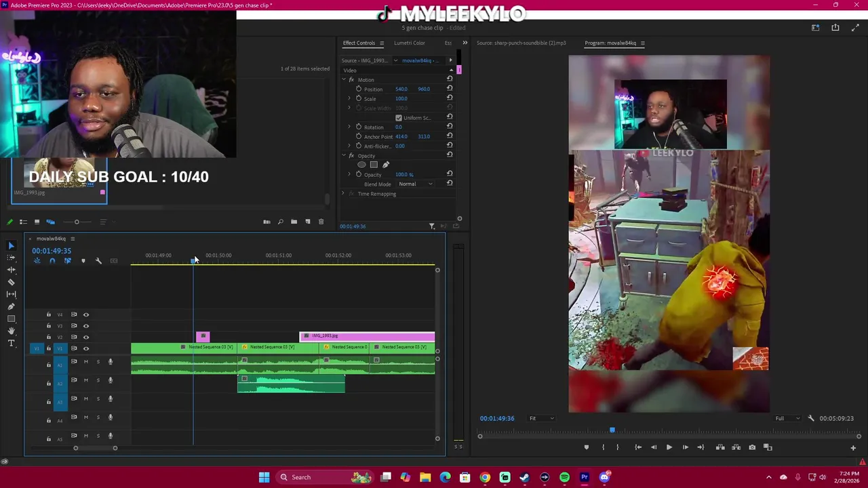Add a marker in the timeline header
The height and width of the screenshot is (488, 868).
coord(83,261)
